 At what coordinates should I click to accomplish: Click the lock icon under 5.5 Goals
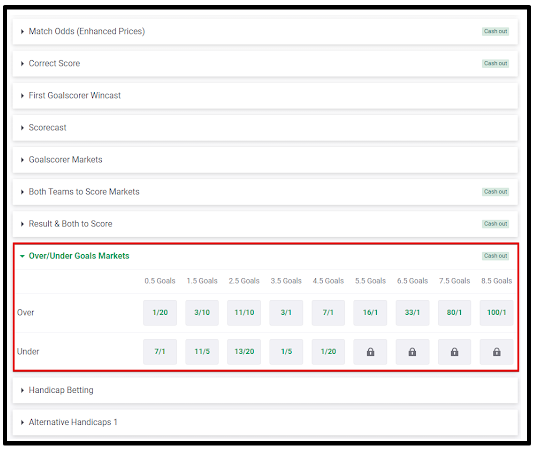tap(370, 352)
